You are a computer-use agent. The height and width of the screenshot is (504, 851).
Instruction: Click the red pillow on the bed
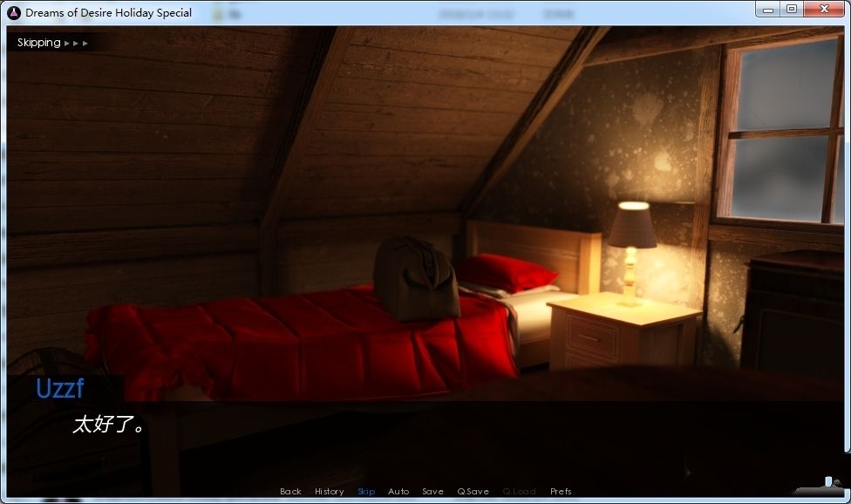click(x=505, y=273)
